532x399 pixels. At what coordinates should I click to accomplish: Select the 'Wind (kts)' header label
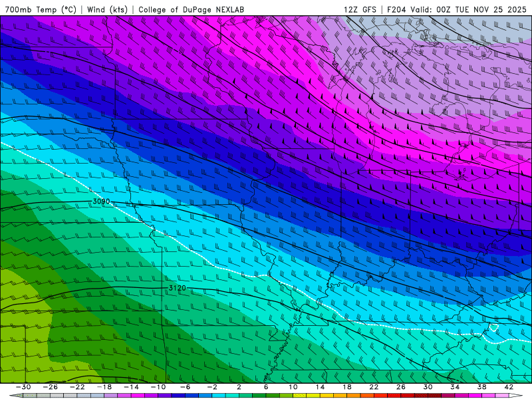click(107, 9)
